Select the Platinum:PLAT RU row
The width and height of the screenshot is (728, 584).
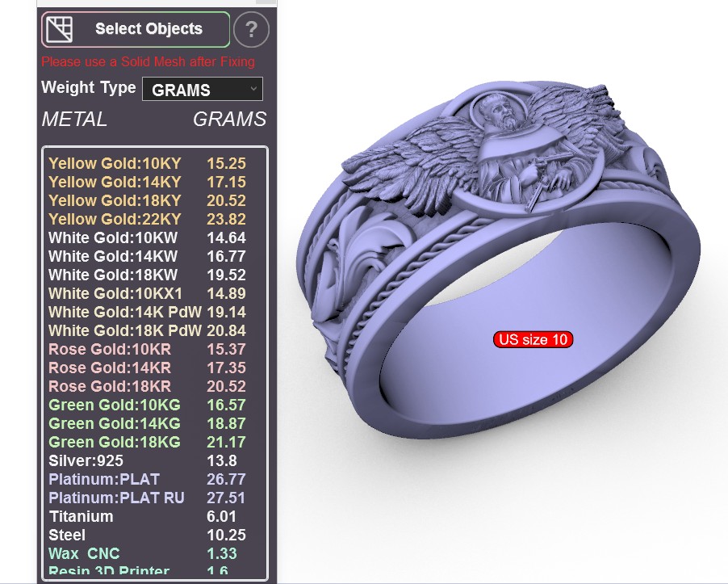147,498
